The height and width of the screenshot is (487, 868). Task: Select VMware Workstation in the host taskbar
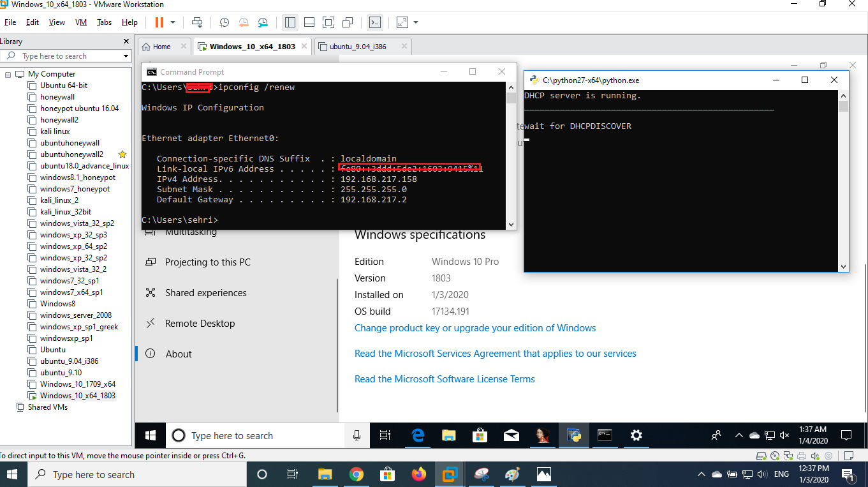[x=450, y=474]
